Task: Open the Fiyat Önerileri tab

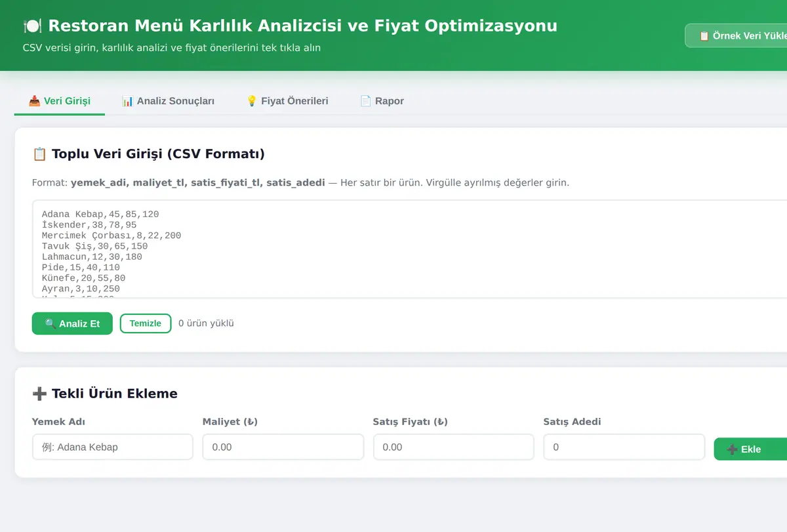Action: coord(287,101)
